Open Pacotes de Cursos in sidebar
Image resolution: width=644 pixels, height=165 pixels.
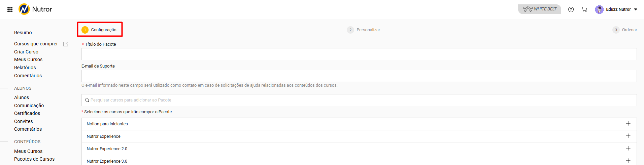(x=34, y=159)
